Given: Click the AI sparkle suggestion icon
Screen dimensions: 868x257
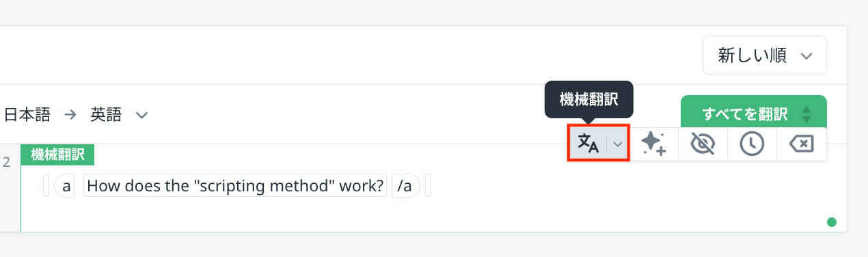Looking at the screenshot, I should tap(653, 144).
